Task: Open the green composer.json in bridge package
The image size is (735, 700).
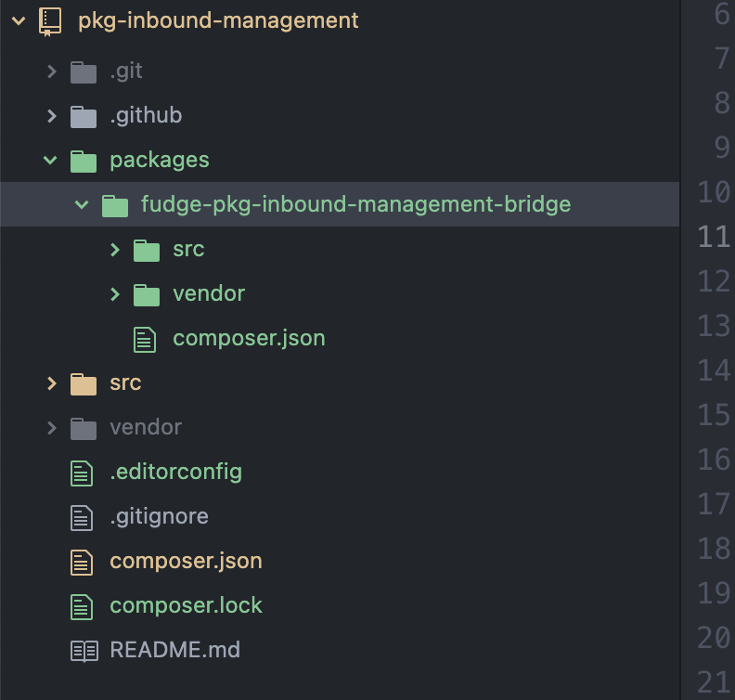Action: (x=249, y=339)
